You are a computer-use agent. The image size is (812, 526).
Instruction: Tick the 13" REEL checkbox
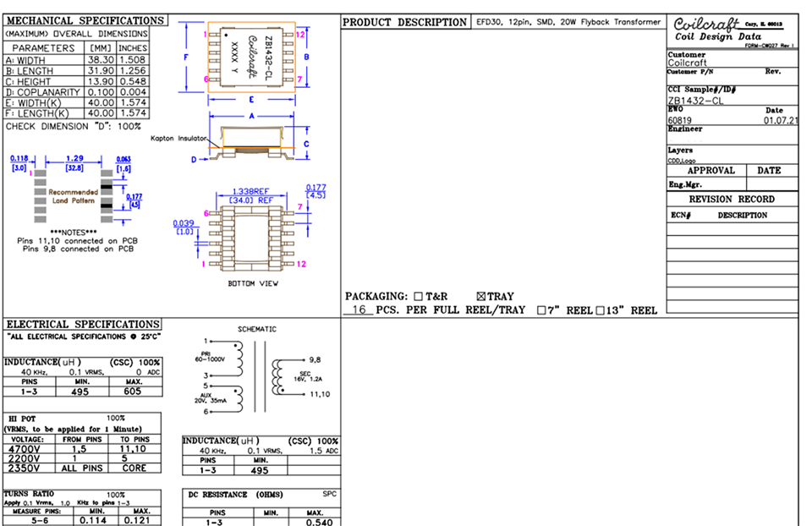(600, 310)
